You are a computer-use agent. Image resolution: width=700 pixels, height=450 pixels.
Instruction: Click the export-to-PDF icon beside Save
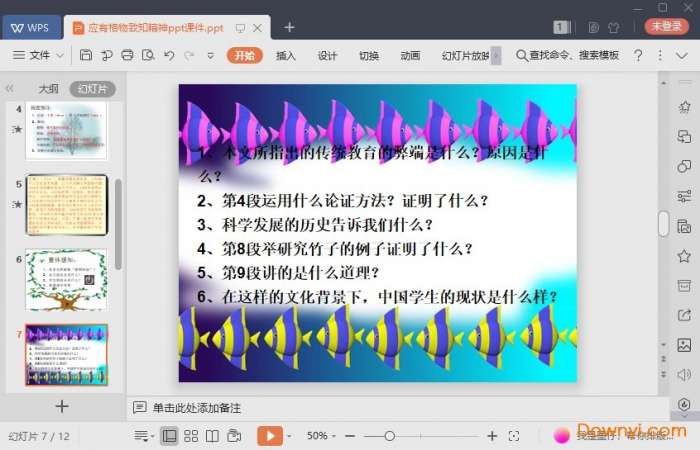point(106,55)
